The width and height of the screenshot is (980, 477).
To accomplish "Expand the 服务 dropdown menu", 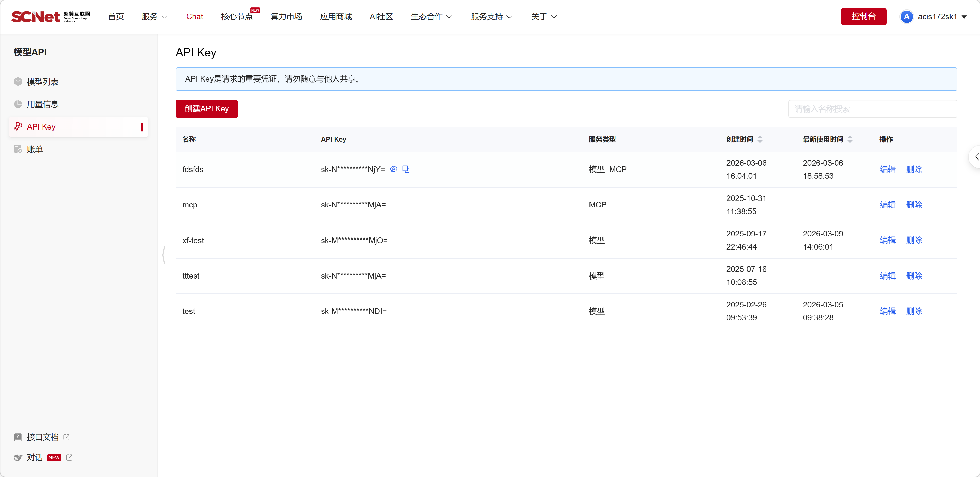I will 154,16.
